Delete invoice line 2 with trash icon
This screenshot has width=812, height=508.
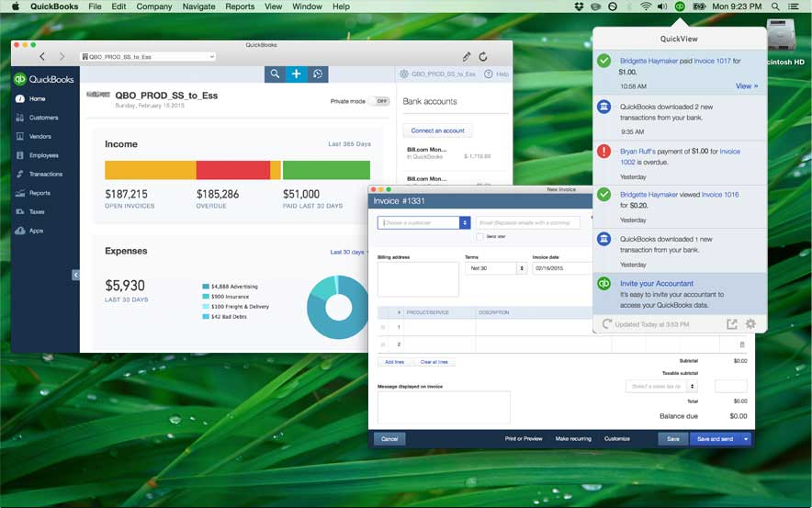click(741, 344)
